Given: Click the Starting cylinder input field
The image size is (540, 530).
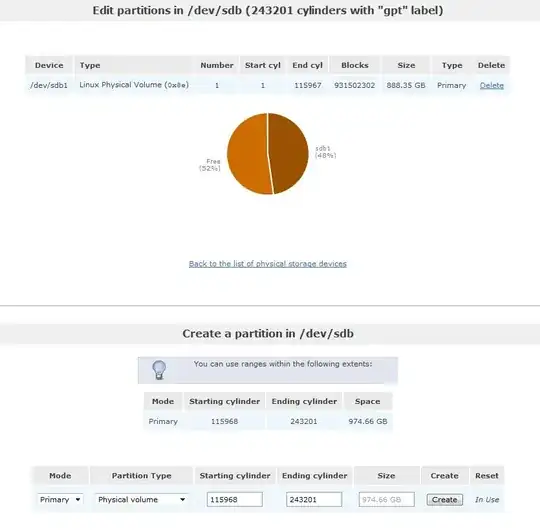Looking at the screenshot, I should [235, 500].
